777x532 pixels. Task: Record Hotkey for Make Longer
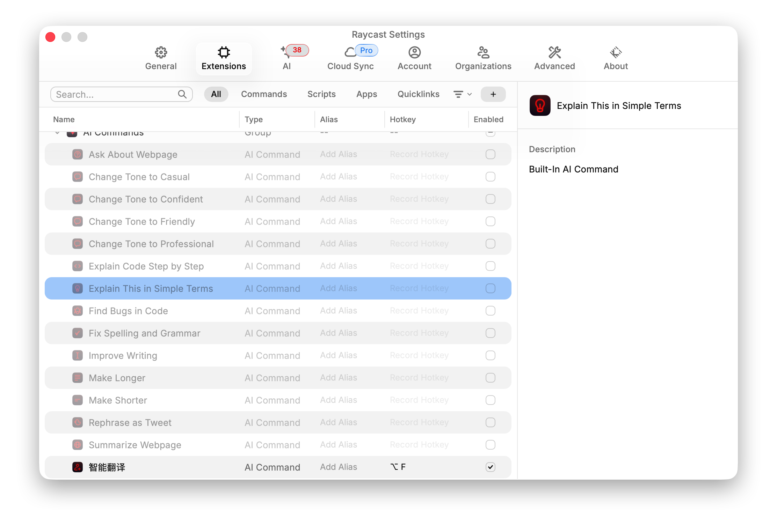(x=419, y=378)
